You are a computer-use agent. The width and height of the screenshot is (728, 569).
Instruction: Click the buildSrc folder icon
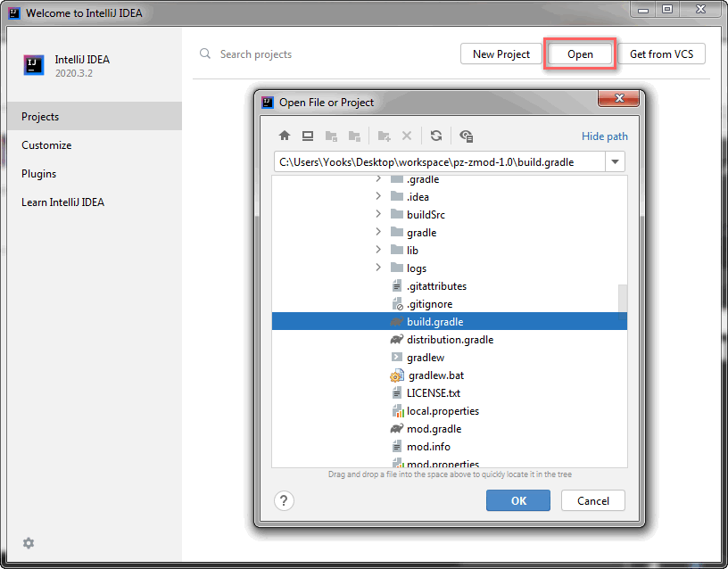tap(397, 214)
